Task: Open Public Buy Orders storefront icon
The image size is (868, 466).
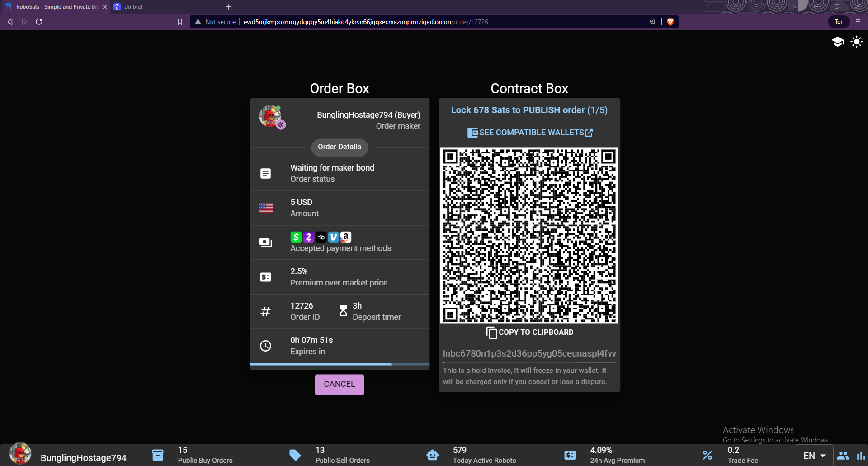Action: point(158,455)
